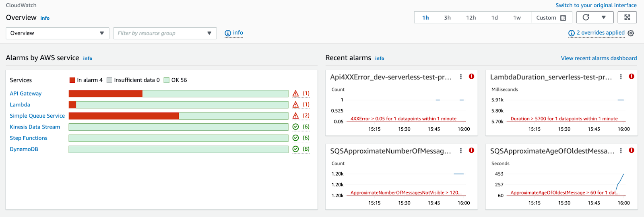Viewport: 644px width, 217px height.
Task: Click the green DynamoDB status bar
Action: [179, 149]
